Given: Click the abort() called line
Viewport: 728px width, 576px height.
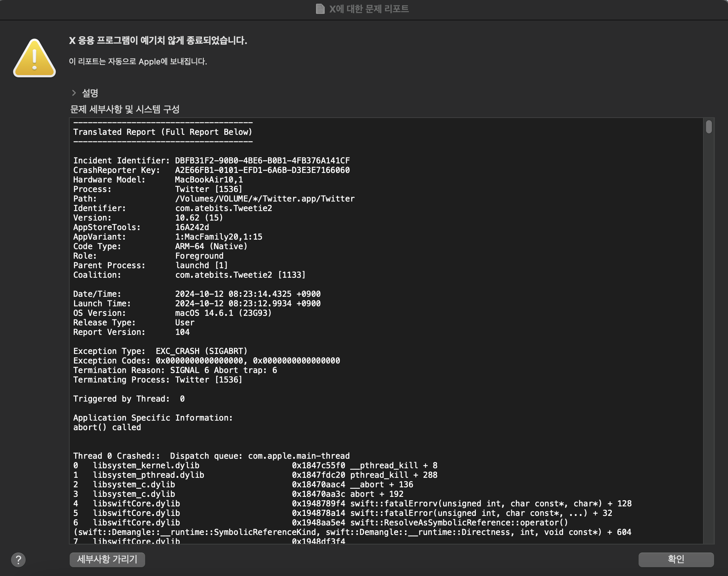Looking at the screenshot, I should (107, 427).
